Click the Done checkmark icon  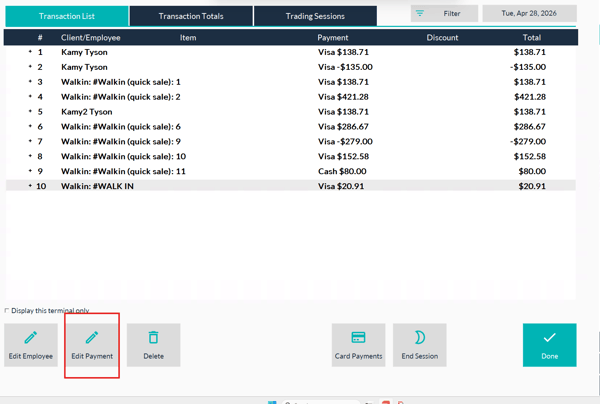coord(549,337)
